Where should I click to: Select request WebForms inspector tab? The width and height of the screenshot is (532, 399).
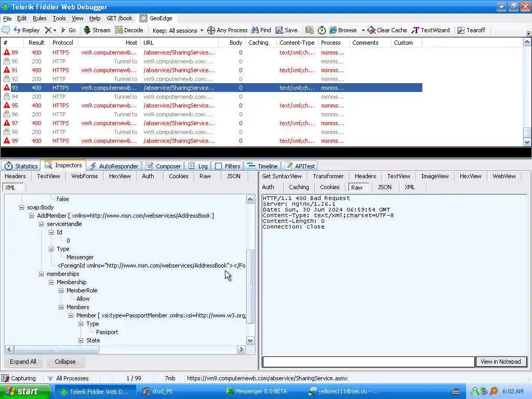click(x=85, y=176)
